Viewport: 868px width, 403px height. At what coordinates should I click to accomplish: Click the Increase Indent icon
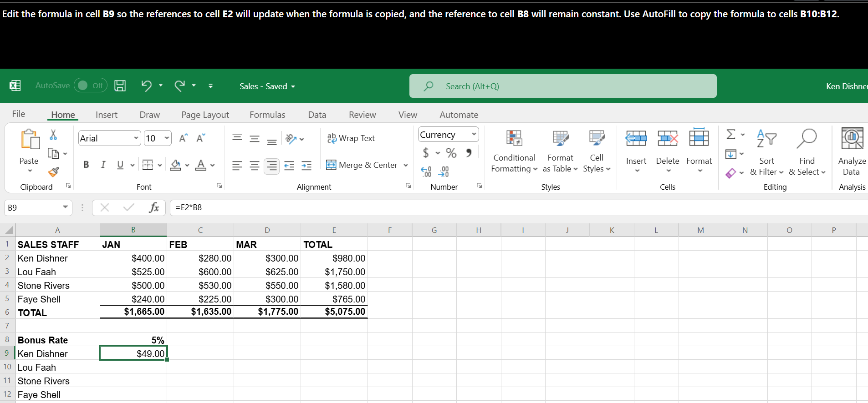(x=306, y=166)
